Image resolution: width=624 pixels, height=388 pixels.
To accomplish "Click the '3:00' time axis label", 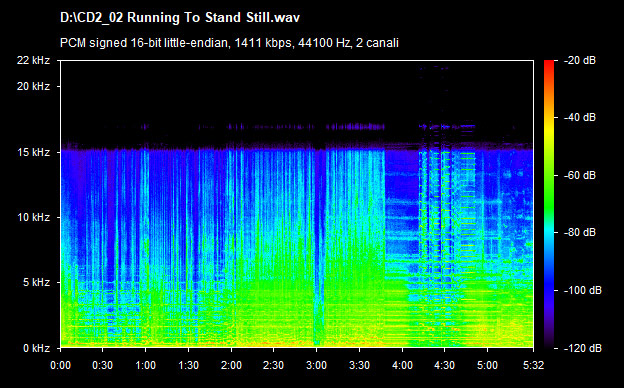I will pyautogui.click(x=317, y=365).
